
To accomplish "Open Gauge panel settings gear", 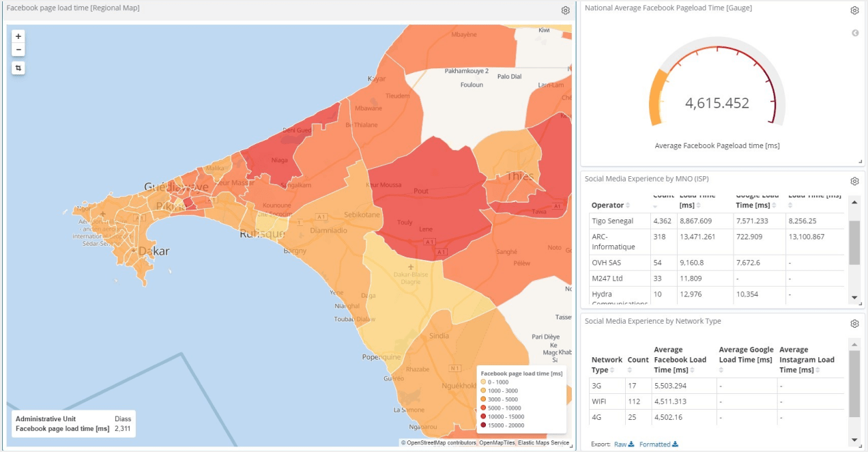I will tap(854, 10).
